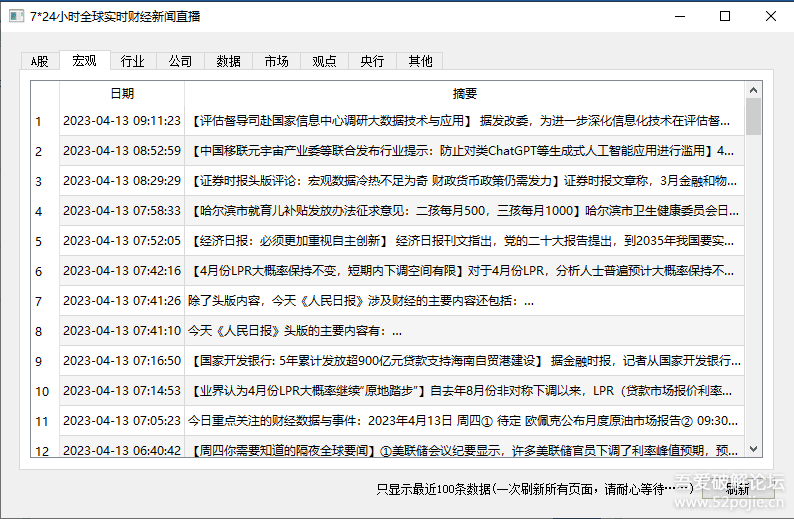Click the 摘要 column header
794x519 pixels.
click(x=464, y=93)
